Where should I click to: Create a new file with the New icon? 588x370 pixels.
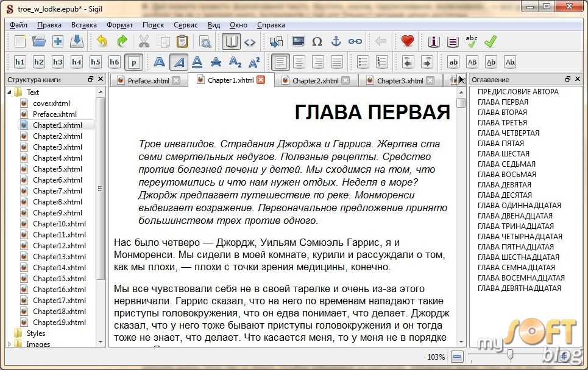(19, 41)
